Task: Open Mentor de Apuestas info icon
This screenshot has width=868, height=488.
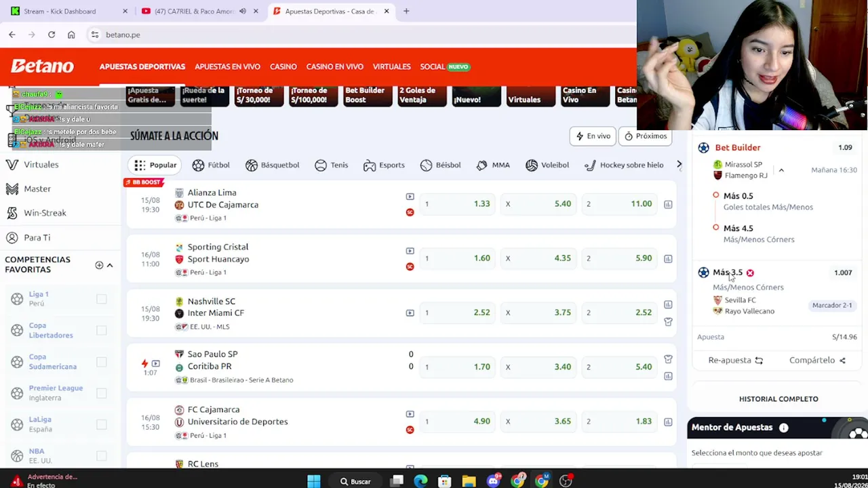Action: (783, 428)
